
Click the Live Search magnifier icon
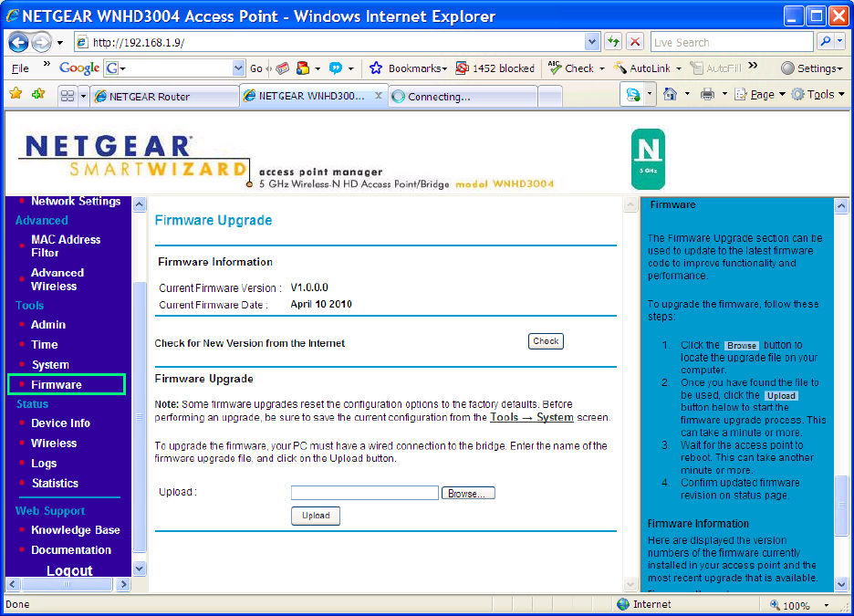(825, 42)
